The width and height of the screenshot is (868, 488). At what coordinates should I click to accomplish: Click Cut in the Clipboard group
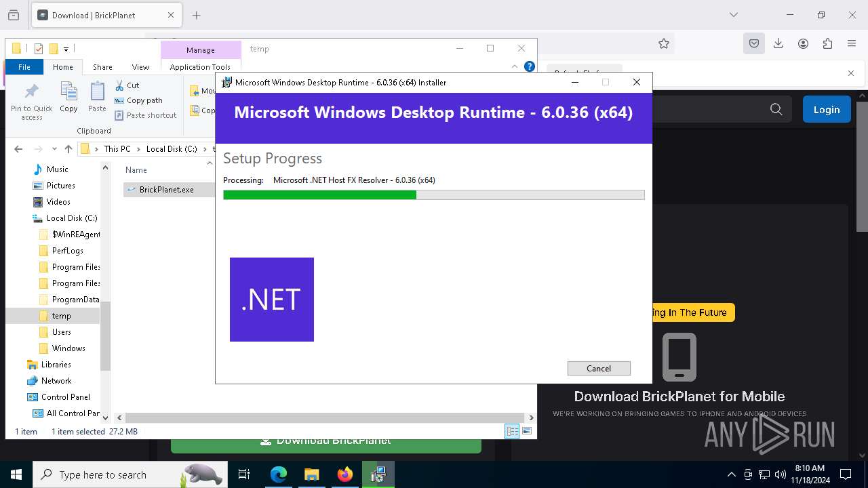(127, 85)
